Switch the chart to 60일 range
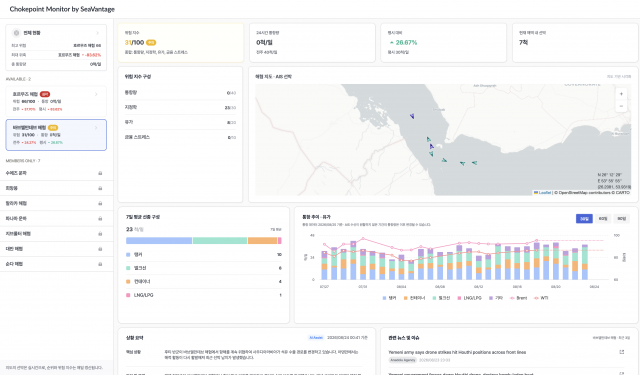Viewport: 640px width, 375px height. pyautogui.click(x=603, y=219)
